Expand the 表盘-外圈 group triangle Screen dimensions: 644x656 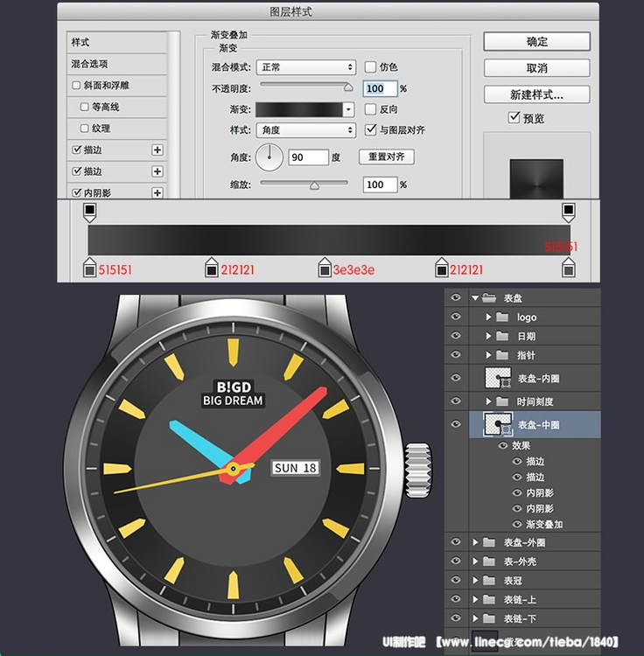coord(475,542)
